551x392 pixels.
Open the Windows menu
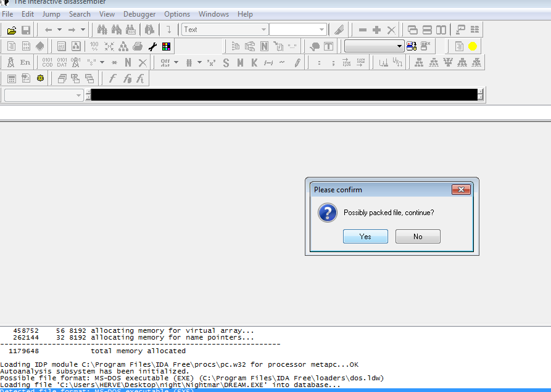click(x=213, y=14)
